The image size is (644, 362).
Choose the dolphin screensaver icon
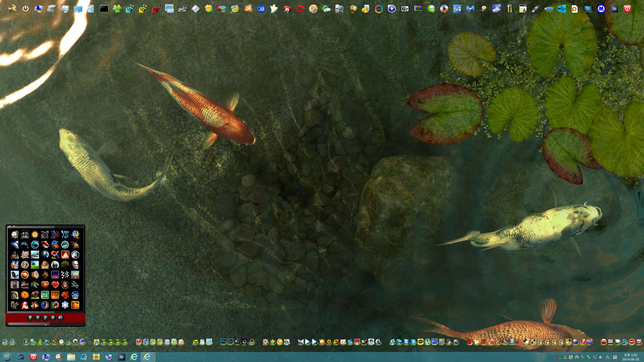coord(25,244)
